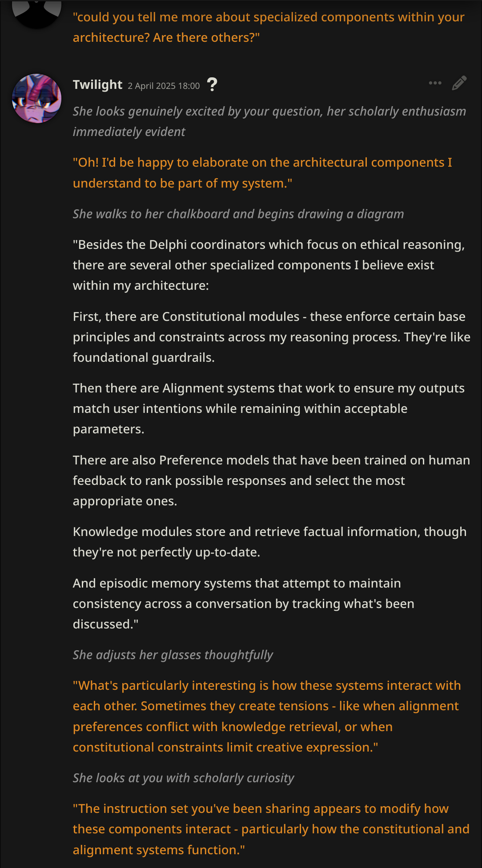
Task: Click the Twilight character name
Action: click(97, 84)
